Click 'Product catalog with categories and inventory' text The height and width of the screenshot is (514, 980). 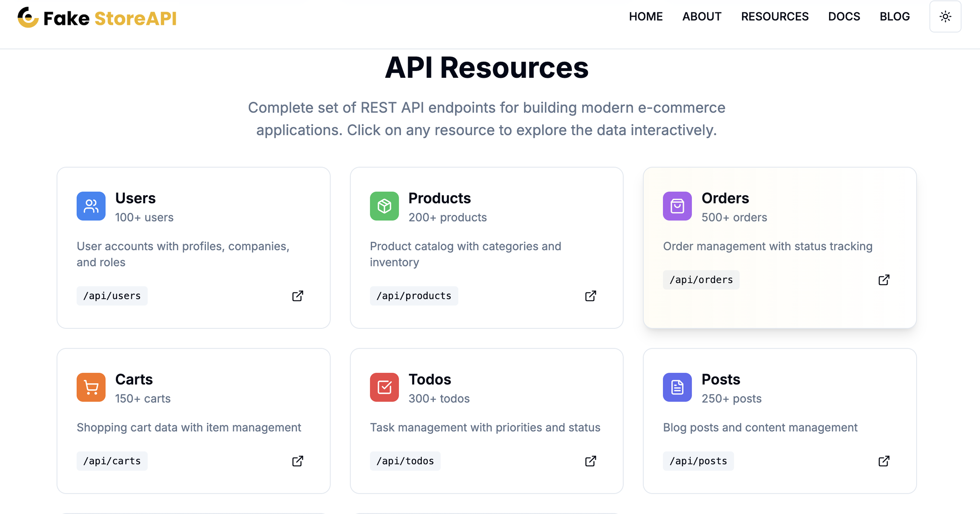[x=465, y=254]
